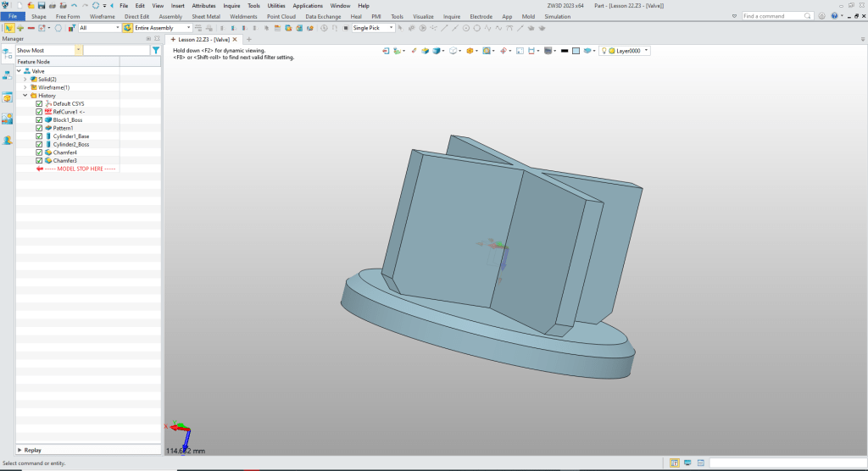Image resolution: width=868 pixels, height=471 pixels.
Task: Open the Inquire menu in menu bar
Action: [231, 5]
